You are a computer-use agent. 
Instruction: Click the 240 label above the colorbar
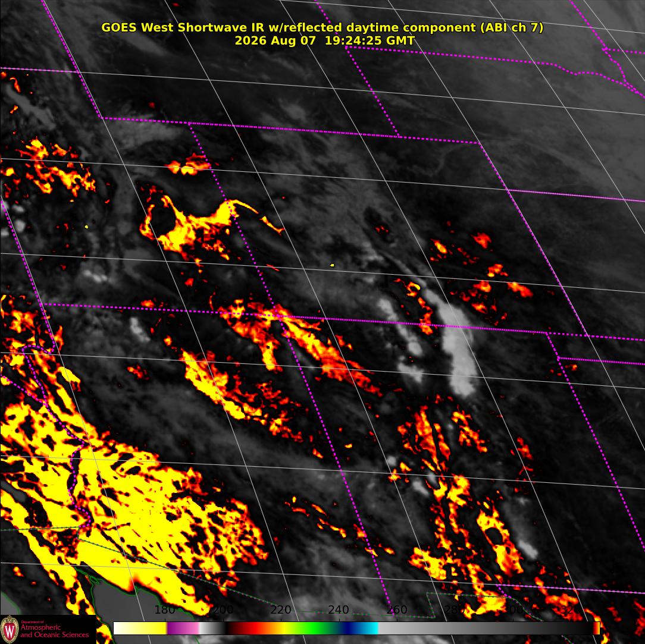tap(339, 610)
